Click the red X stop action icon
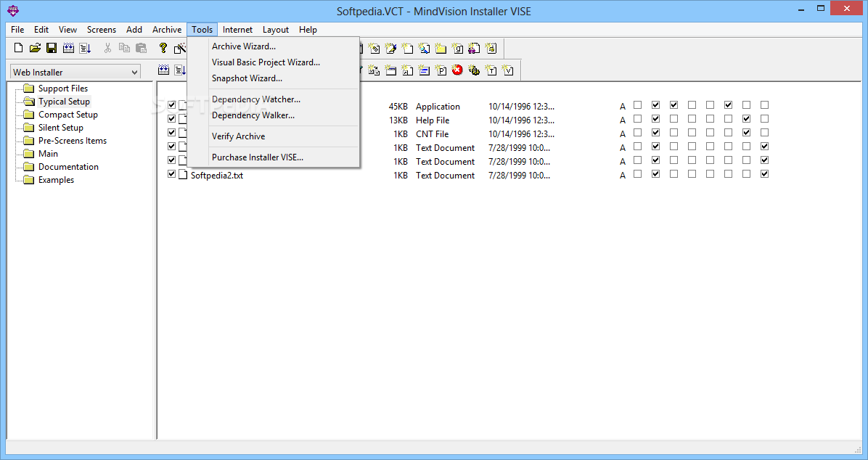 point(457,70)
